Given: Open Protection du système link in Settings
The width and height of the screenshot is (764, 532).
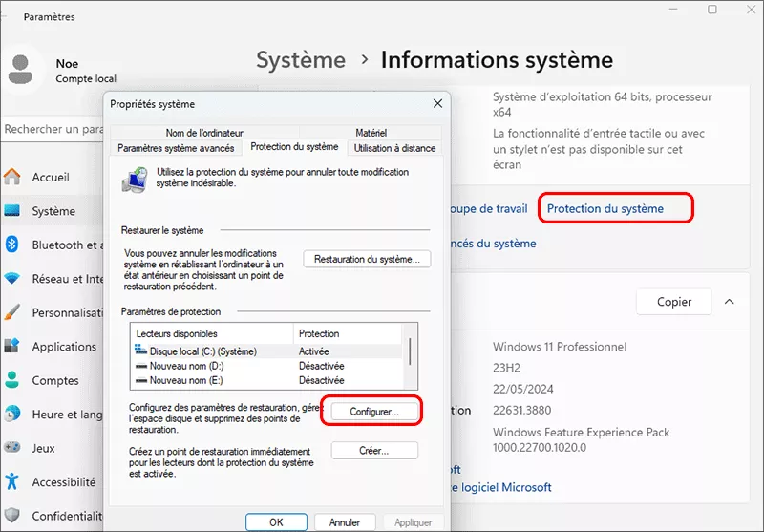Looking at the screenshot, I should [x=605, y=208].
